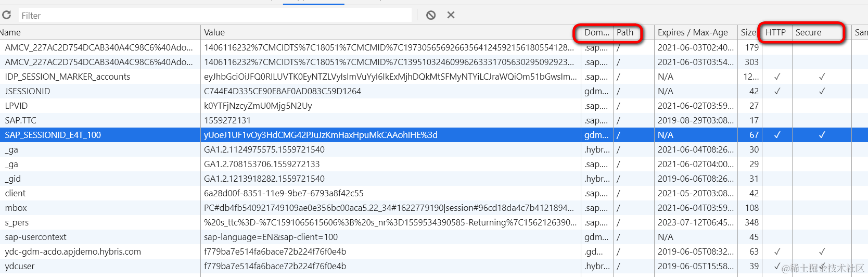The height and width of the screenshot is (277, 868).
Task: Select the SAP.TTC cookie row
Action: [434, 120]
